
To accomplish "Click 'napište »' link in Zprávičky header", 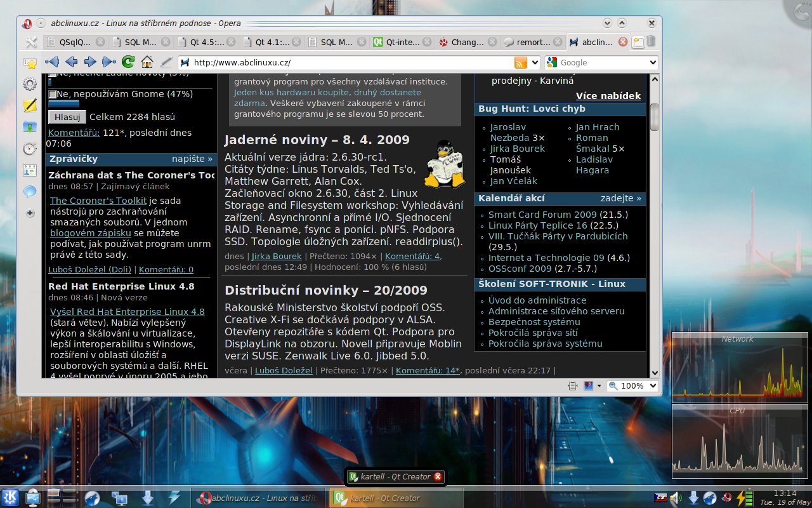I will click(192, 159).
